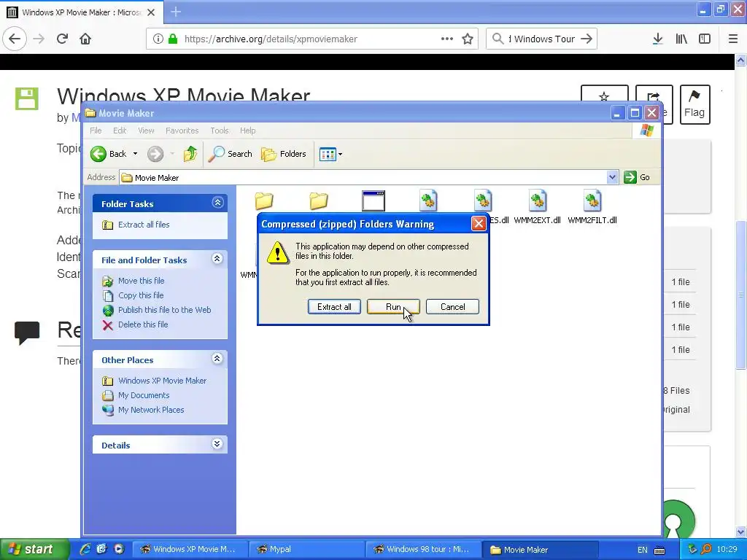
Task: Toggle the Folders pane button
Action: coord(284,154)
